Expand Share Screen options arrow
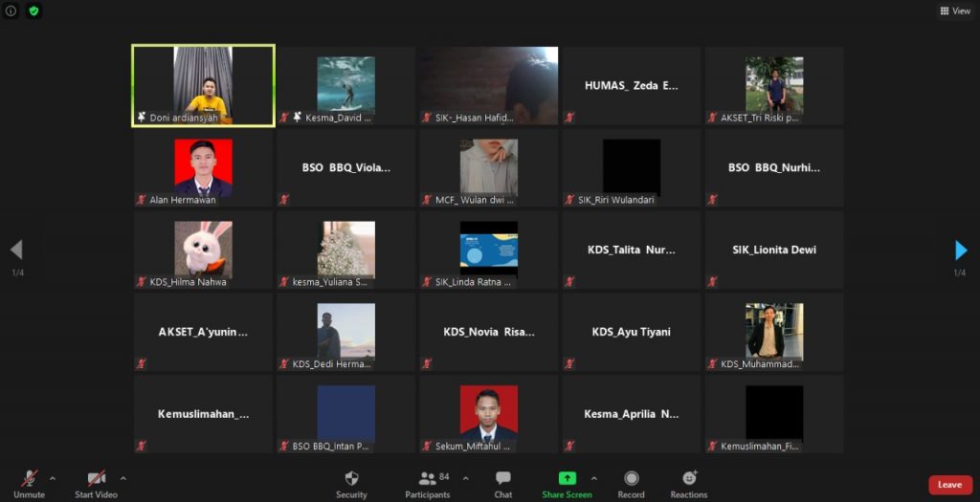This screenshot has width=980, height=502. click(x=593, y=478)
